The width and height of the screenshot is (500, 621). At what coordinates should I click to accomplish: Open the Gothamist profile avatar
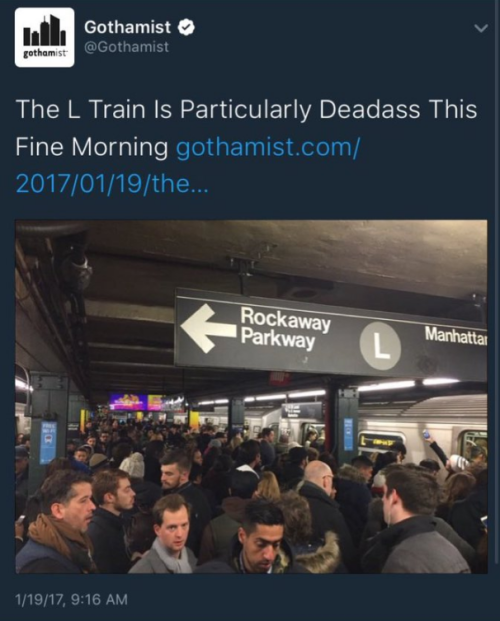click(x=44, y=37)
